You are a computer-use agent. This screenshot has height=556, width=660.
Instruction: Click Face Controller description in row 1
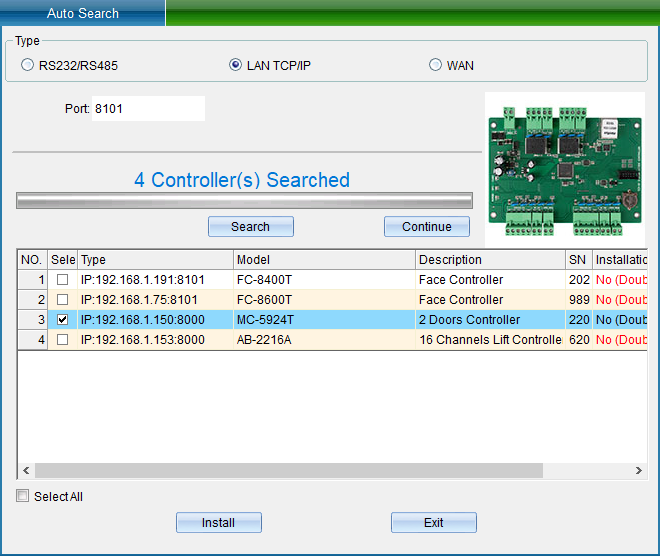coord(490,279)
